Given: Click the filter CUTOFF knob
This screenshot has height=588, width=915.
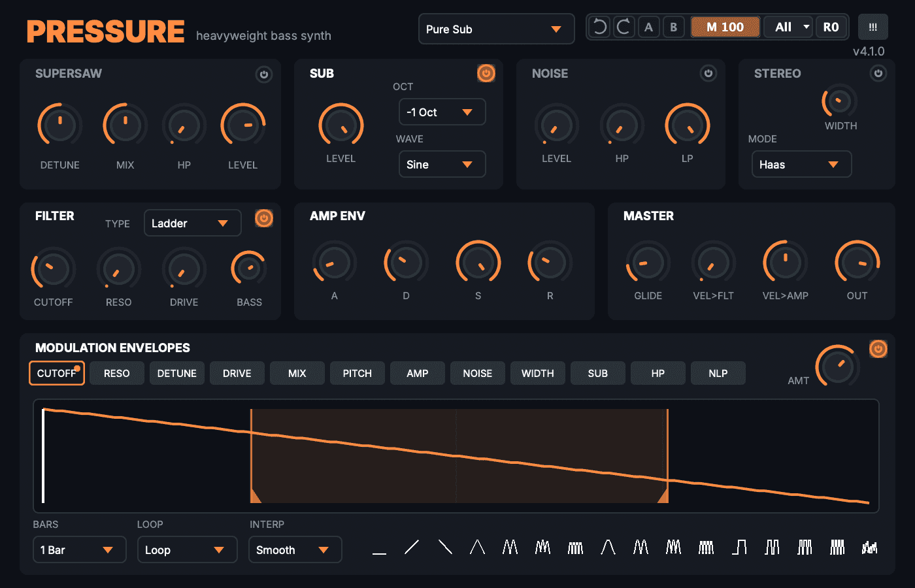Looking at the screenshot, I should 54,269.
